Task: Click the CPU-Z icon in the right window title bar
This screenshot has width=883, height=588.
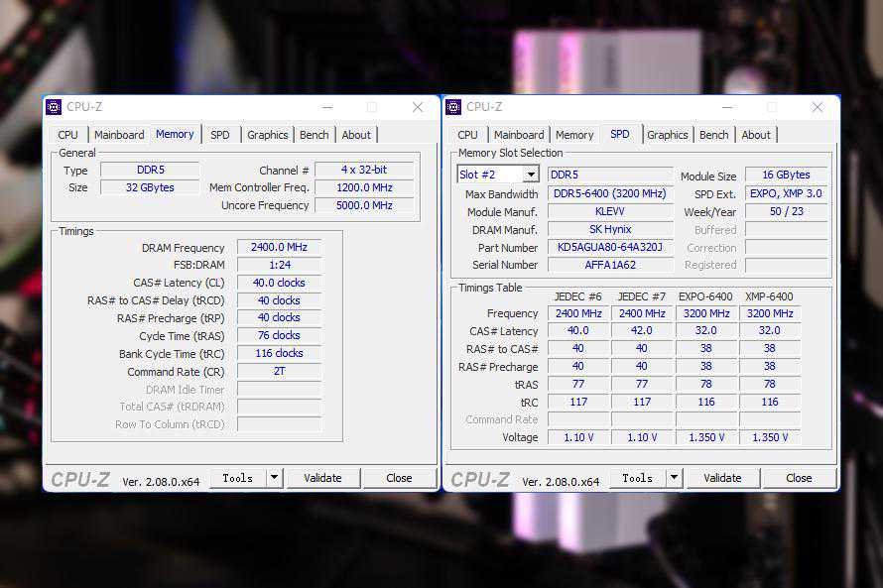Action: (454, 107)
